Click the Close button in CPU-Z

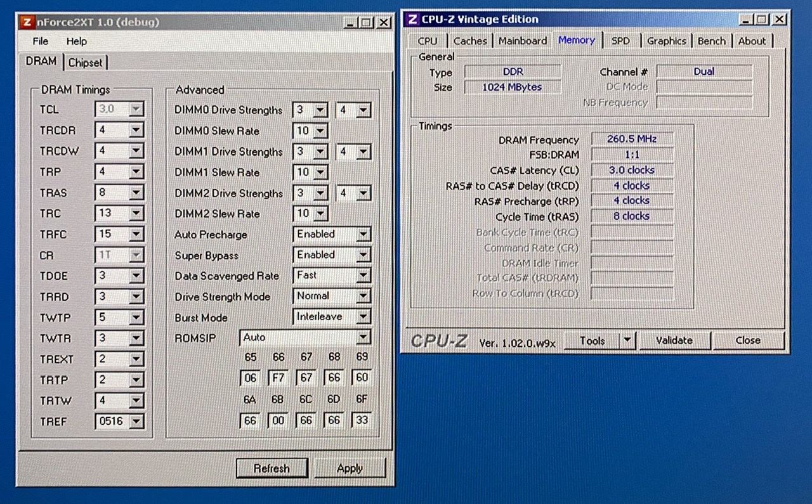[x=748, y=341]
